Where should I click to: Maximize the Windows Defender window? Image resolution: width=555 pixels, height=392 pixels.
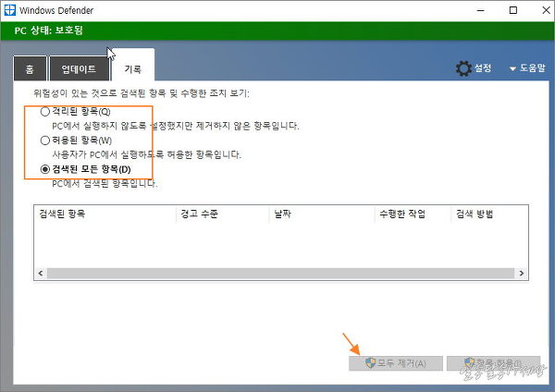(512, 10)
